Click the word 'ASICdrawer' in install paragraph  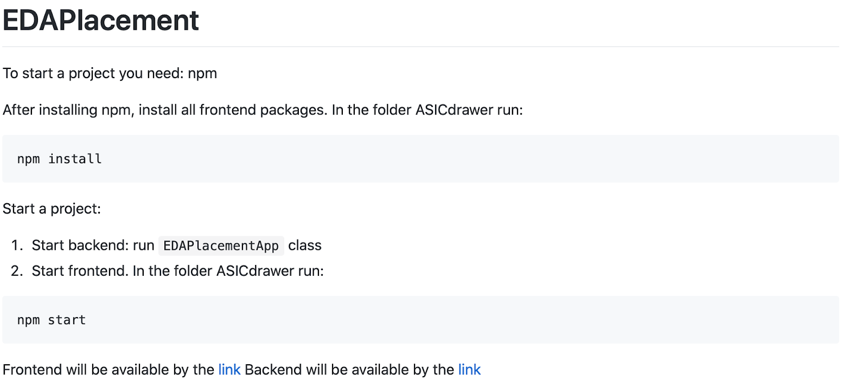[455, 110]
